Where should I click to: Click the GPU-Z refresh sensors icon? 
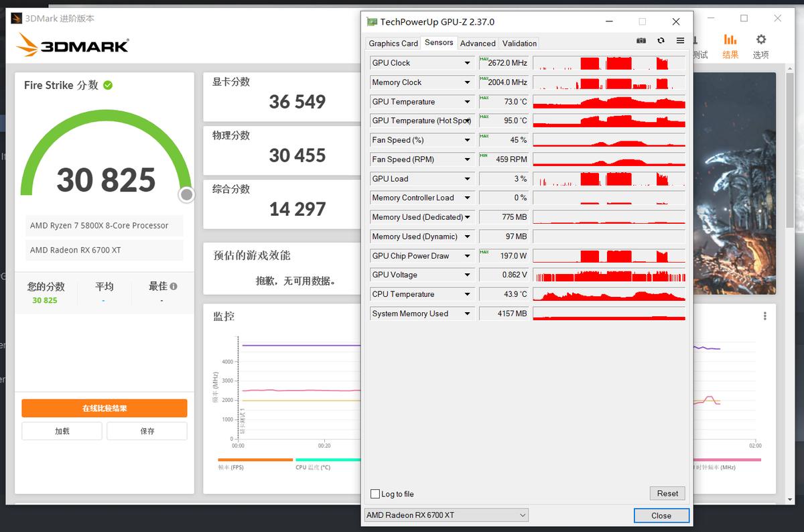(661, 40)
